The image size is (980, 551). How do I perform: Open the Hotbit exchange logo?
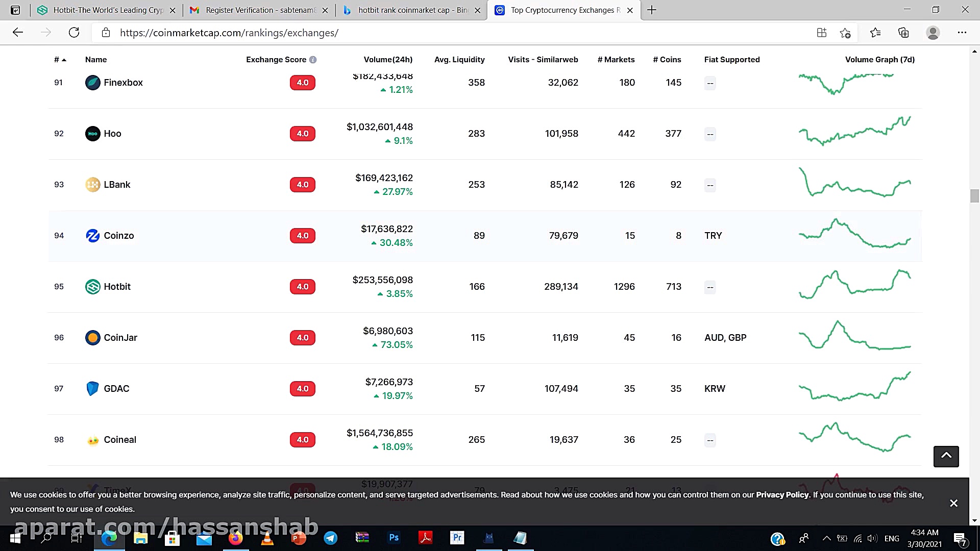click(92, 287)
